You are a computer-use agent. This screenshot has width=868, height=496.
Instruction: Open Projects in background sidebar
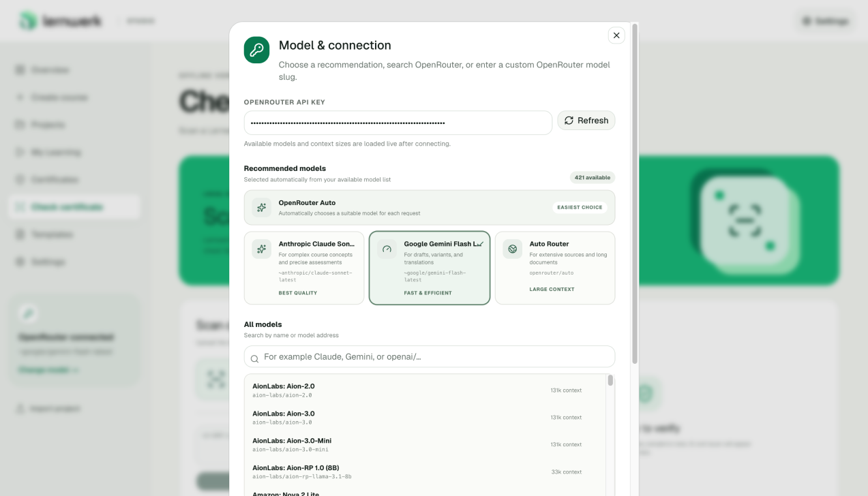[75, 125]
